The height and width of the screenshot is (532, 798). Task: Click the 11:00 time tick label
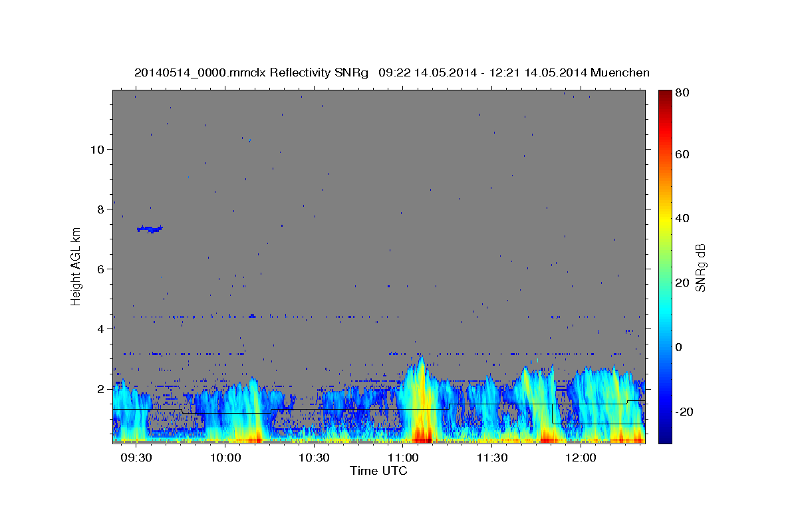[x=403, y=458]
